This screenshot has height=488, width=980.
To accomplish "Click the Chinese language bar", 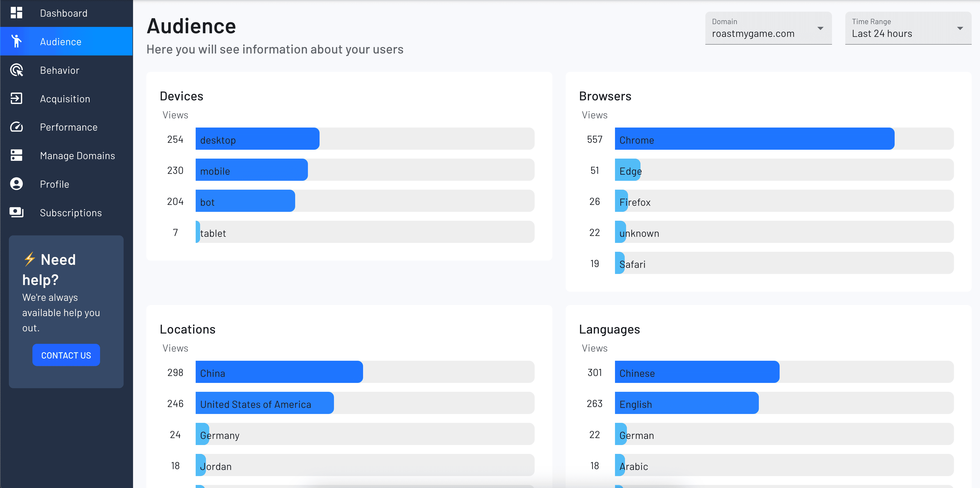I will (697, 372).
